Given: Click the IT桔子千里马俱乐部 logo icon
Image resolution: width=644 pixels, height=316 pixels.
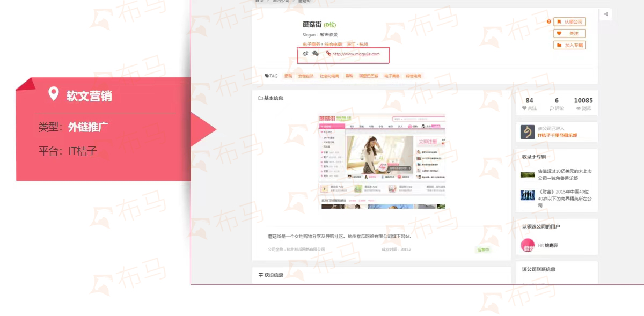Looking at the screenshot, I should (x=528, y=132).
